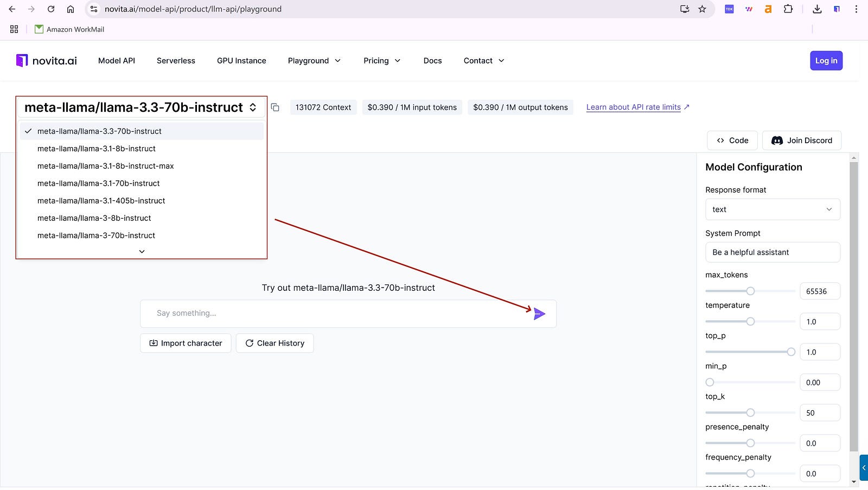
Task: Click the Join Discord button
Action: (x=802, y=141)
